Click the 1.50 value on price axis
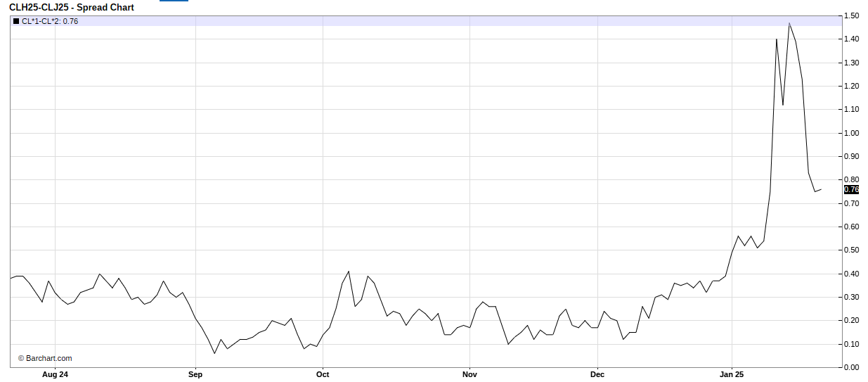868x382 pixels. click(851, 15)
